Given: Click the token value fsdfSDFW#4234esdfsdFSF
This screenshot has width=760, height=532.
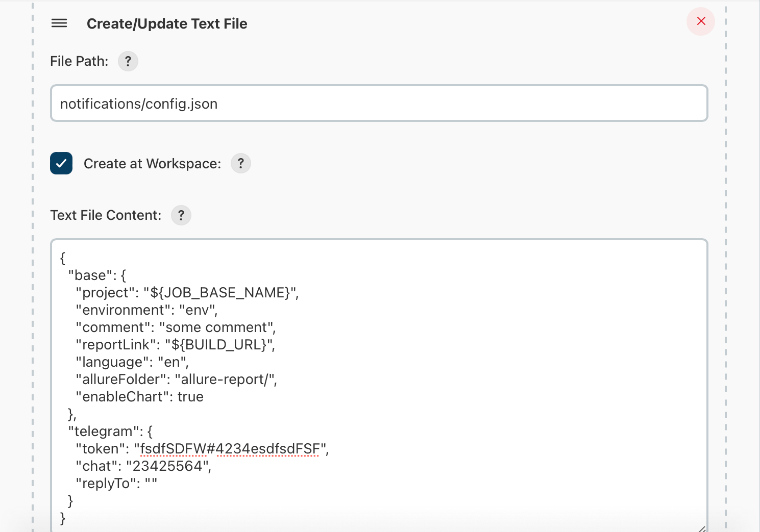Looking at the screenshot, I should tap(230, 449).
